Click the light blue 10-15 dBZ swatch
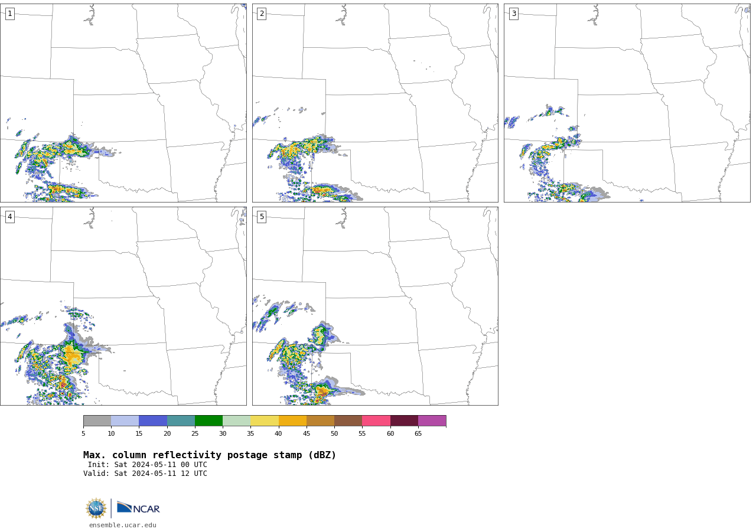 (125, 420)
